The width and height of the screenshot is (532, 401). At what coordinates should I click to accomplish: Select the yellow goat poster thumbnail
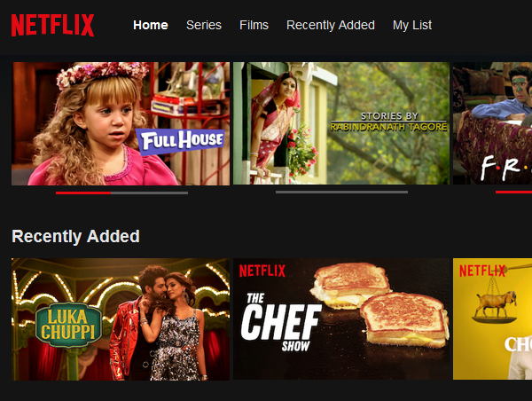[x=493, y=318]
